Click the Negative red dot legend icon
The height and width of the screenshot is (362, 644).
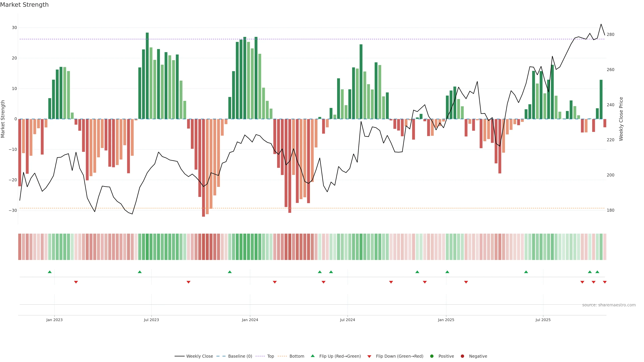click(x=462, y=356)
